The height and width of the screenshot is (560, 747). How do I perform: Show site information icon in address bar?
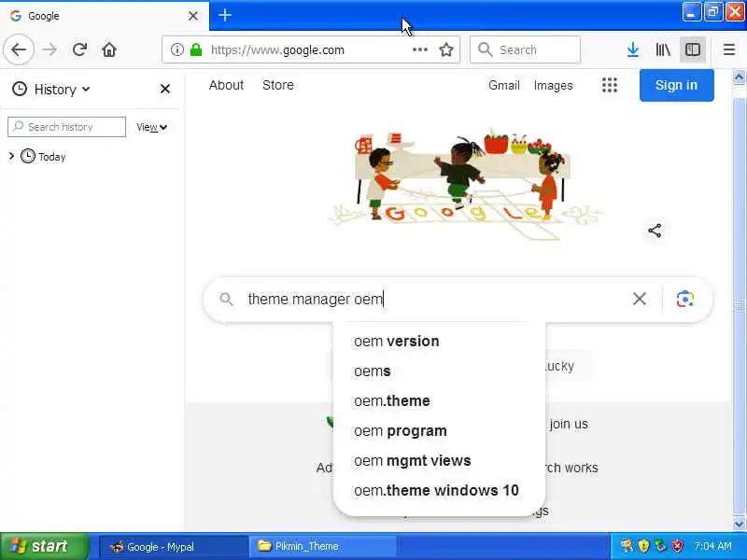pos(177,49)
